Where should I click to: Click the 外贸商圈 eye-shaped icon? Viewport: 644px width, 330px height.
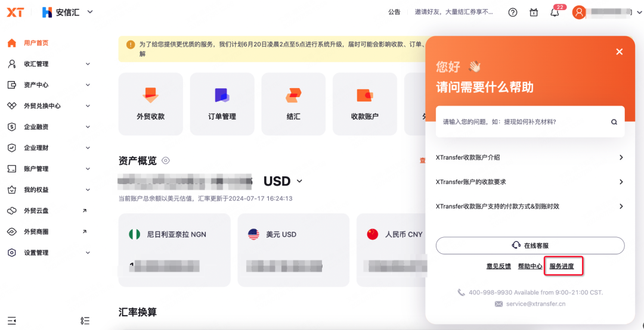tap(12, 232)
